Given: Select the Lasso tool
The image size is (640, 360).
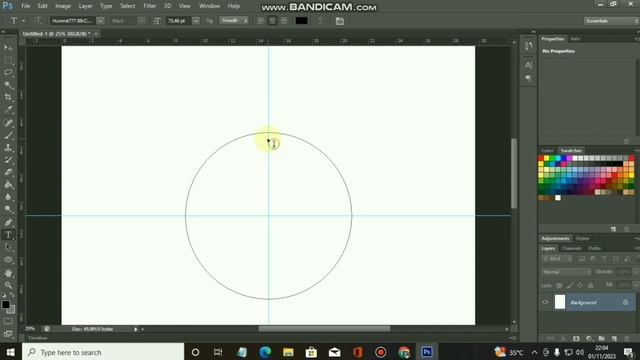Looking at the screenshot, I should [x=8, y=73].
